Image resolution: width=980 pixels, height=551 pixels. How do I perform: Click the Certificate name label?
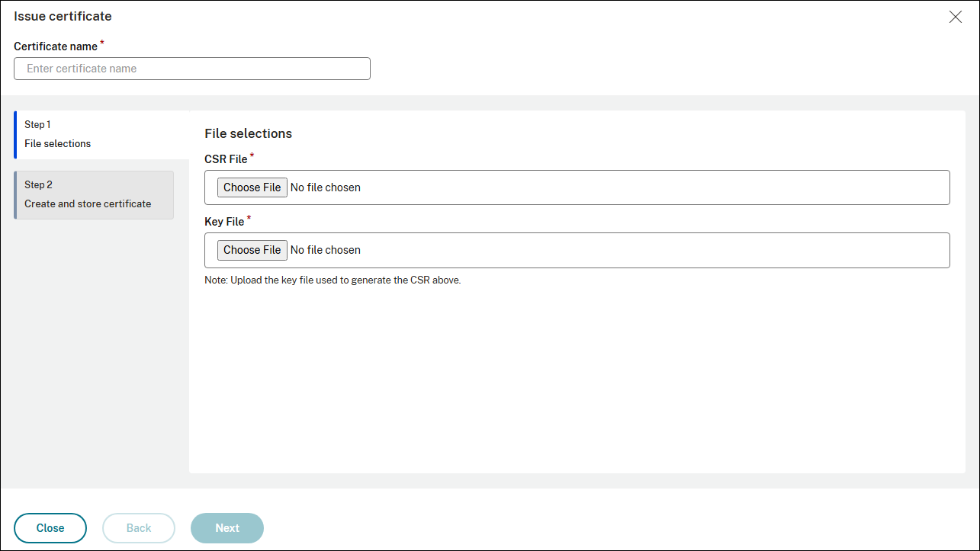click(56, 46)
